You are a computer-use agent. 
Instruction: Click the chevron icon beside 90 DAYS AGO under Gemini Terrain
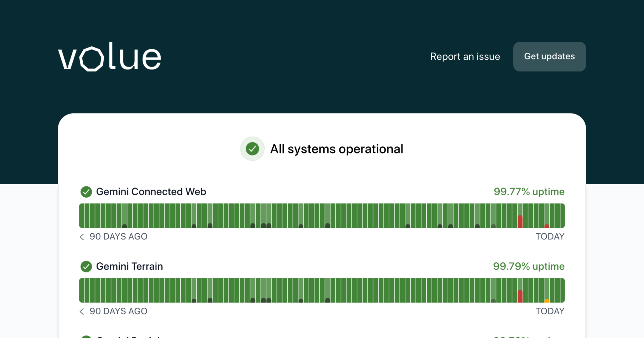(x=82, y=311)
